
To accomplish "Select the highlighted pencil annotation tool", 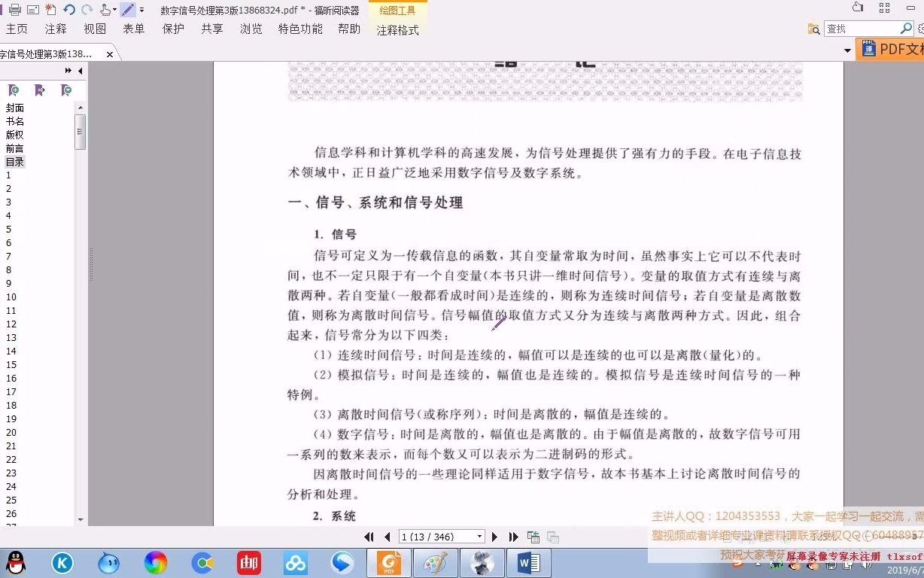I will pyautogui.click(x=128, y=10).
